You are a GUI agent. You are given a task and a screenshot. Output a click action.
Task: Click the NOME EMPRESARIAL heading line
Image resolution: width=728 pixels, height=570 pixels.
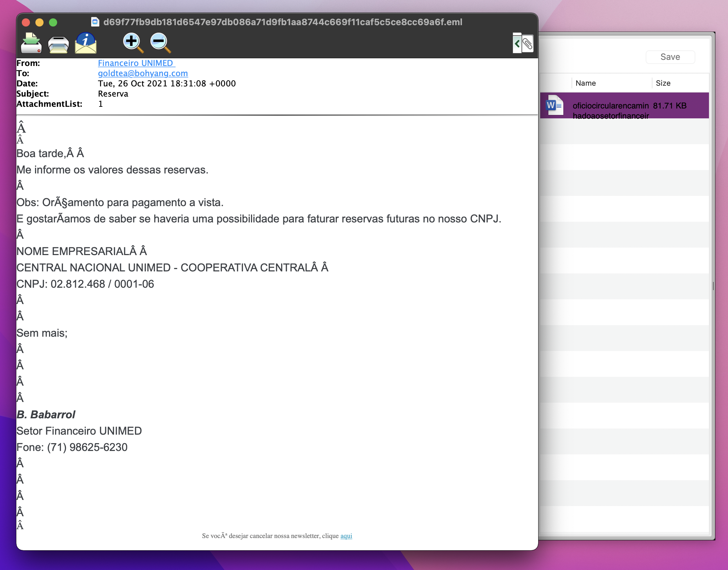tap(82, 251)
